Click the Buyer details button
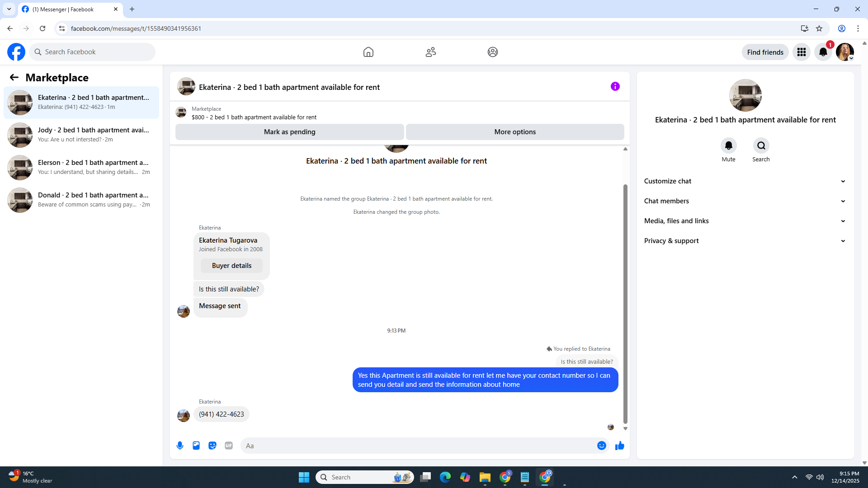 coord(231,266)
